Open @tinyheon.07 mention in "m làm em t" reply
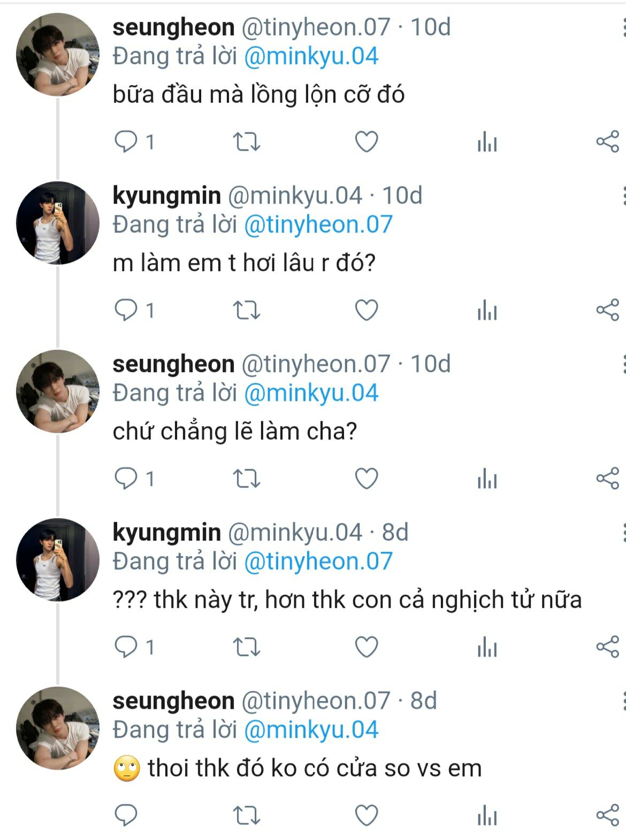This screenshot has width=626, height=840. (318, 225)
